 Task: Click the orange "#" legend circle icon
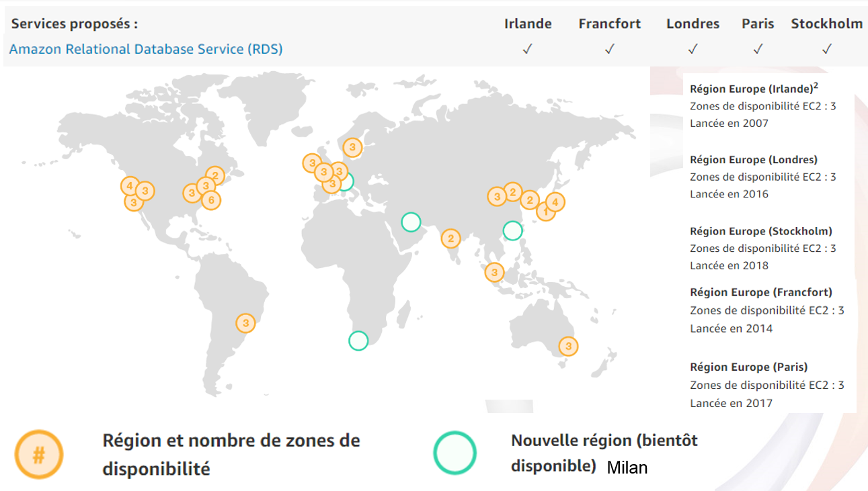(x=39, y=454)
